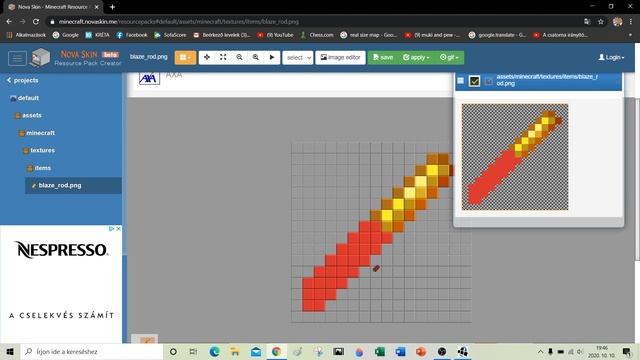This screenshot has height=360, width=640.
Task: Open File Explorer from taskbar
Action: 235,351
